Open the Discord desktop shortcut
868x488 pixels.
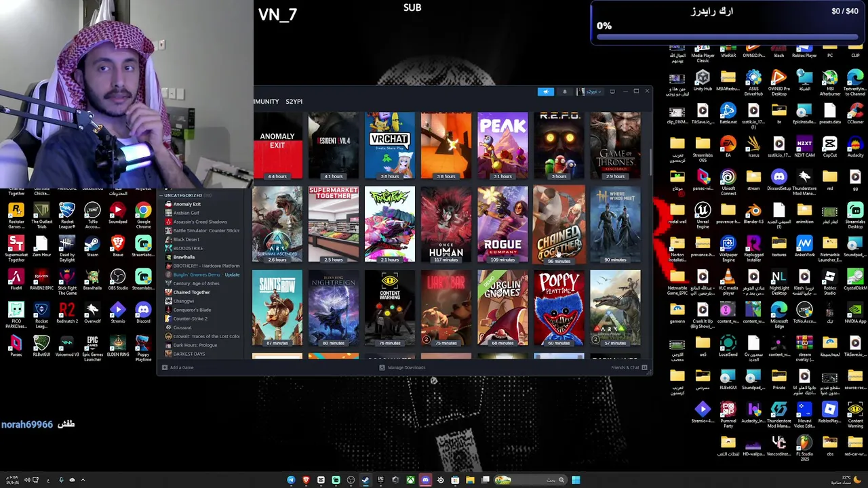(x=143, y=313)
